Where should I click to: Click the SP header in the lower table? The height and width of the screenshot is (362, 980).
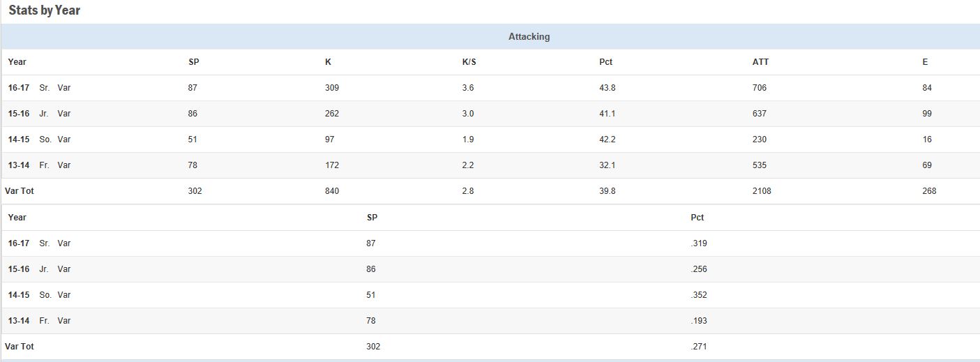pyautogui.click(x=372, y=218)
